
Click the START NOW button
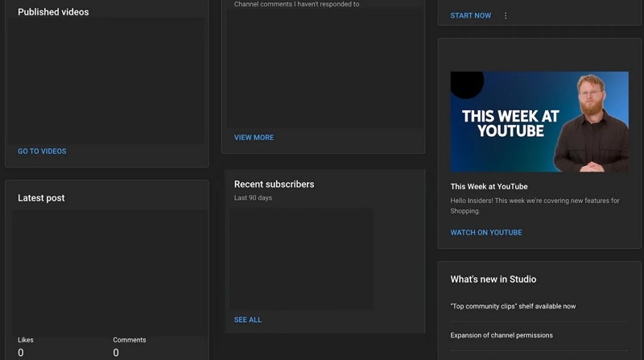pos(471,15)
